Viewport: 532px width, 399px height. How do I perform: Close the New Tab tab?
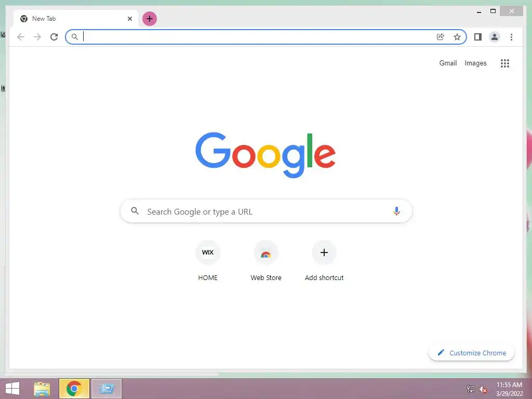click(129, 19)
